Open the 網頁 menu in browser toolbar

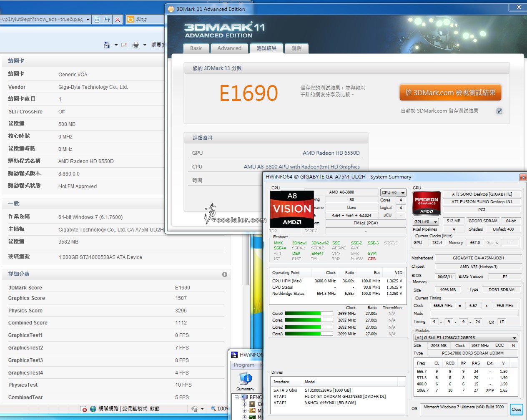(158, 45)
